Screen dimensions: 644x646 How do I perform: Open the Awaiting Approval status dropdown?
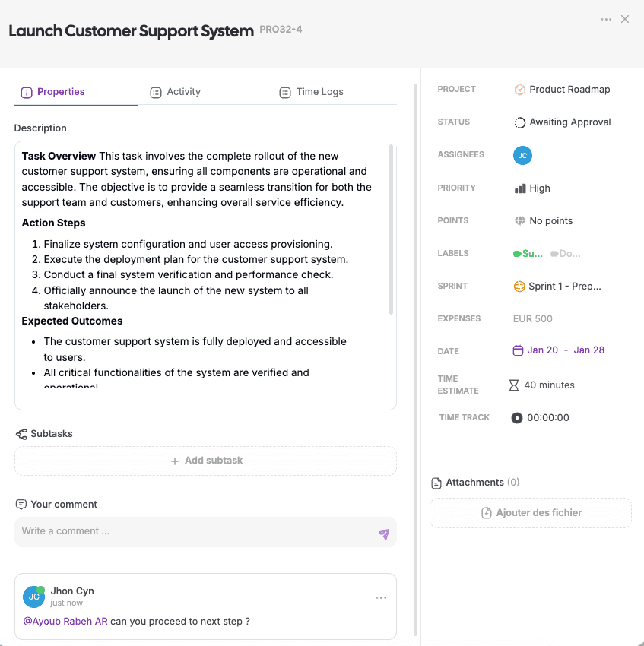pos(569,122)
